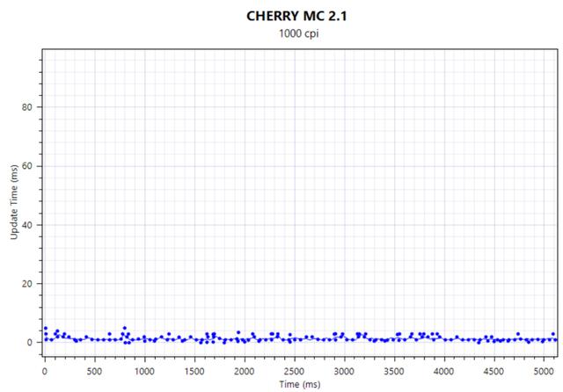Click the 2000 x-axis tick label
This screenshot has height=392, width=563.
[245, 371]
